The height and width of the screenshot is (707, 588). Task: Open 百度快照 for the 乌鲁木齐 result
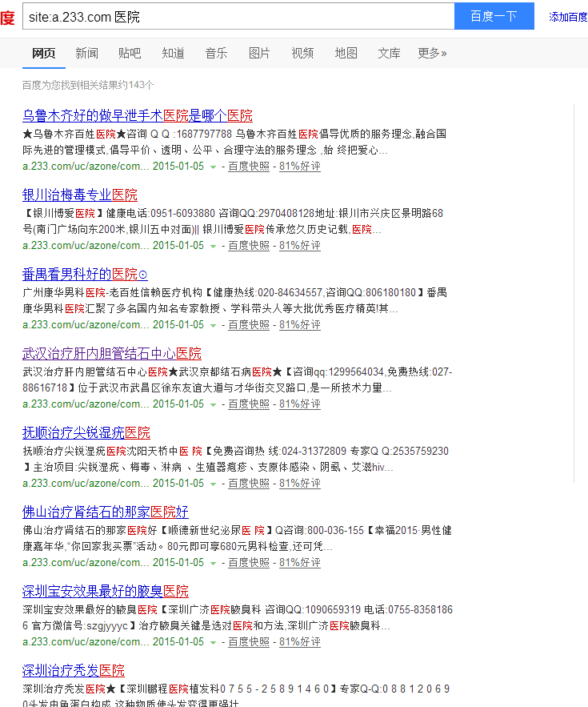[249, 167]
